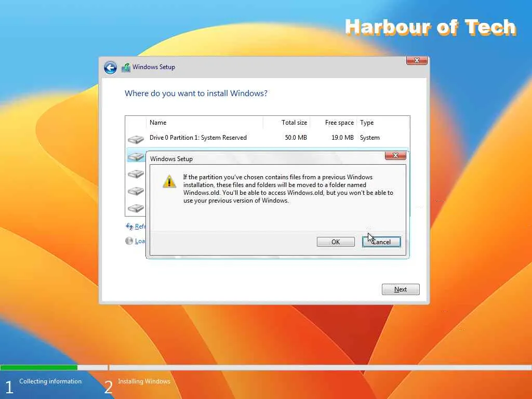This screenshot has height=399, width=532.
Task: Click 'Installing Windows' step label
Action: click(144, 381)
